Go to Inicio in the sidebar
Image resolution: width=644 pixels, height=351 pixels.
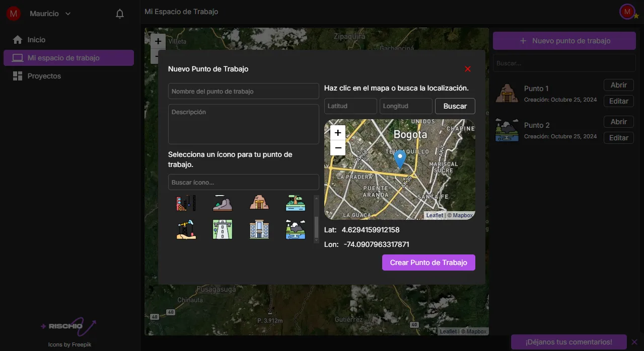pyautogui.click(x=36, y=40)
